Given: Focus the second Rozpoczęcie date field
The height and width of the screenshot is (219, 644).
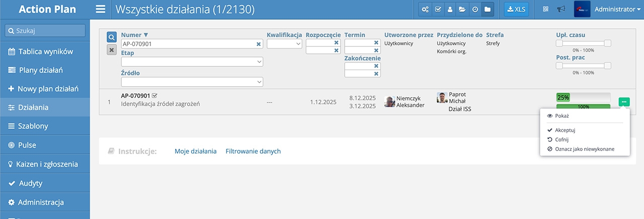Looking at the screenshot, I should [x=323, y=50].
